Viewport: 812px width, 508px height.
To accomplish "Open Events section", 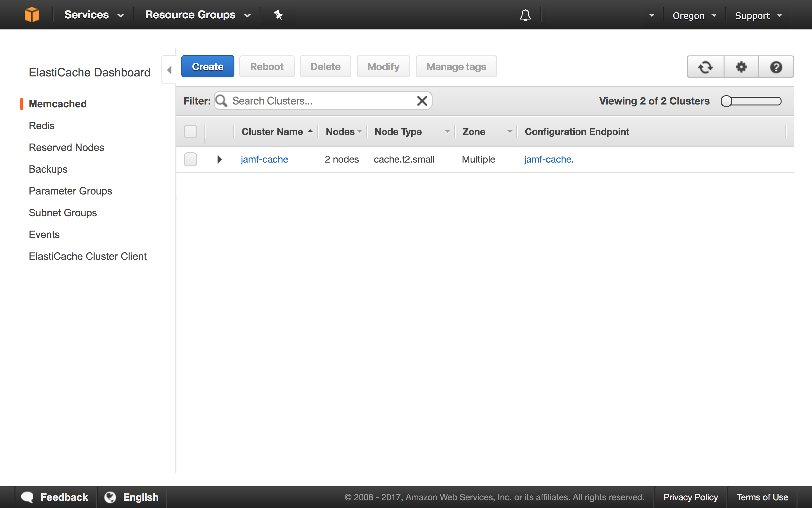I will click(44, 234).
